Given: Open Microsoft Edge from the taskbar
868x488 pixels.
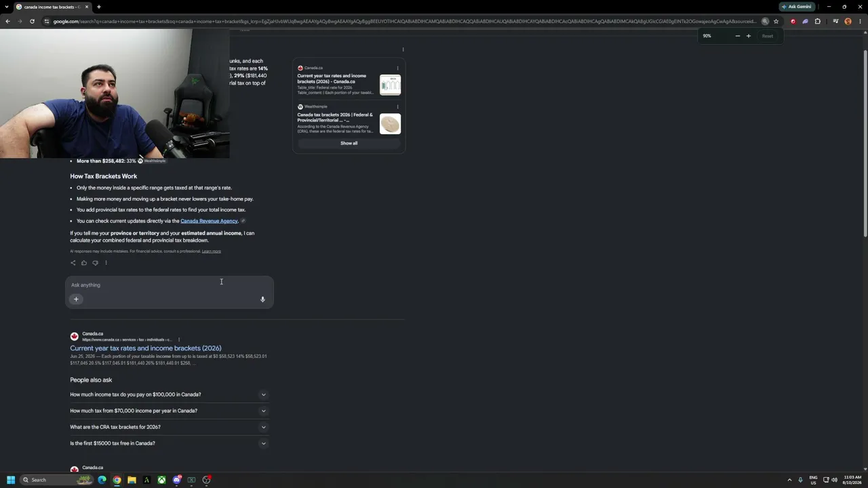Looking at the screenshot, I should tap(102, 480).
